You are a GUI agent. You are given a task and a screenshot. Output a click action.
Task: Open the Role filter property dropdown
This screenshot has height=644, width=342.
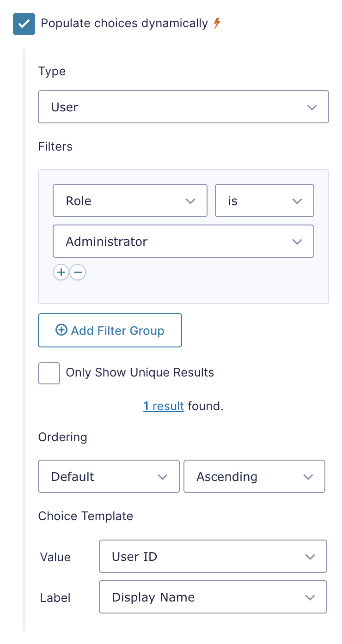pos(130,201)
